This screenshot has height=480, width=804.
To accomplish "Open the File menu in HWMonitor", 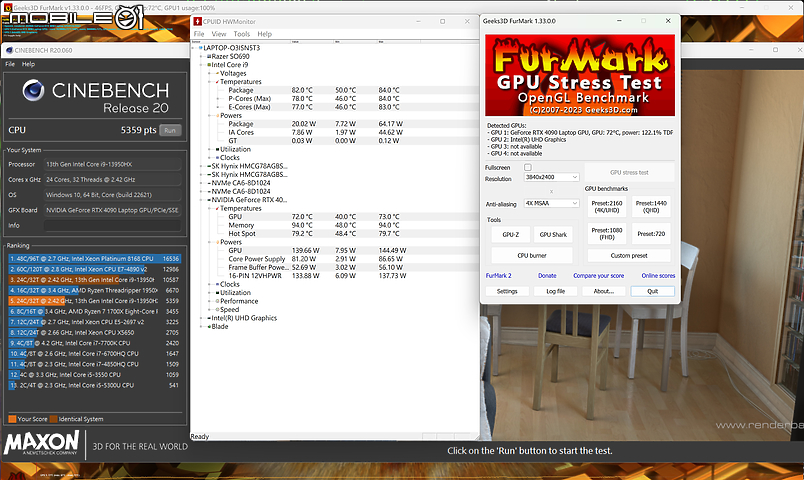I will 199,34.
